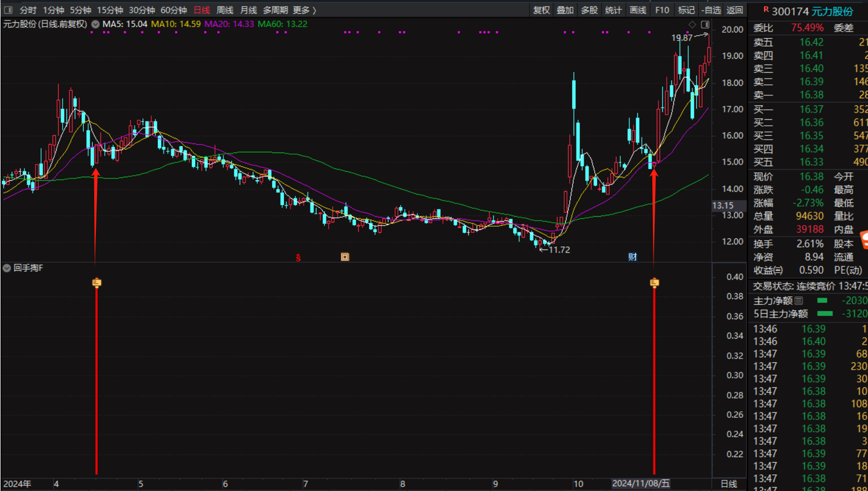This screenshot has height=491, width=868.
Task: Click the 复权 button
Action: pos(541,10)
